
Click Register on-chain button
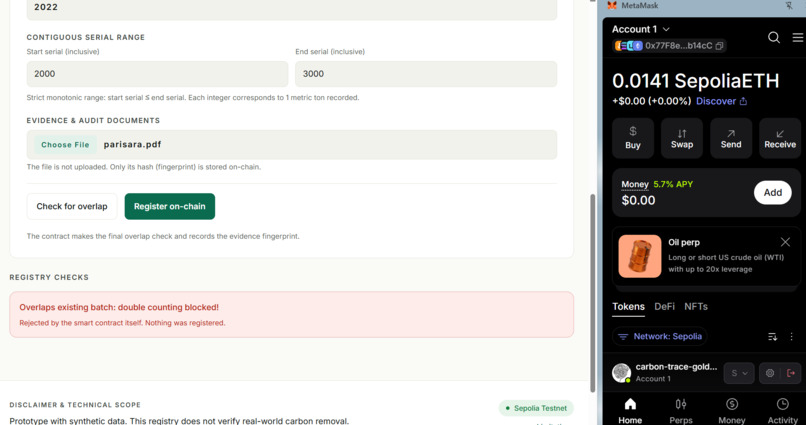point(170,207)
